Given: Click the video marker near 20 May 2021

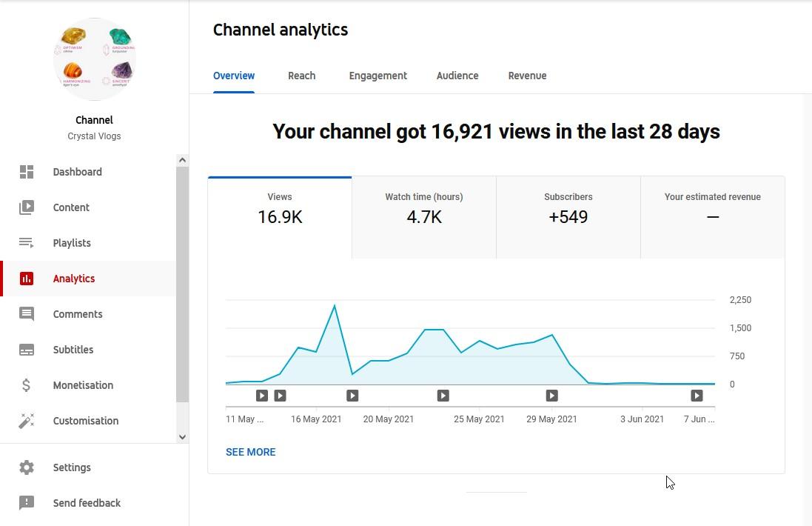Looking at the screenshot, I should pos(352,396).
